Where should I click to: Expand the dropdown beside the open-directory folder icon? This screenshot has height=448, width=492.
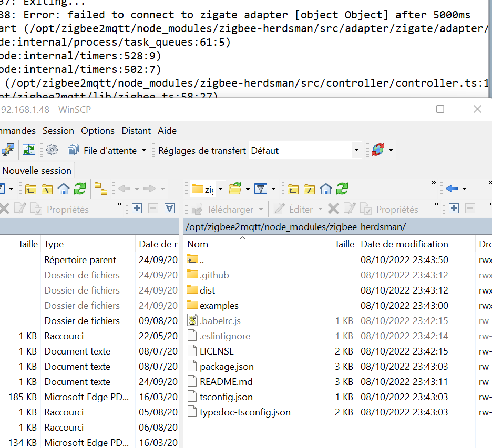click(248, 189)
